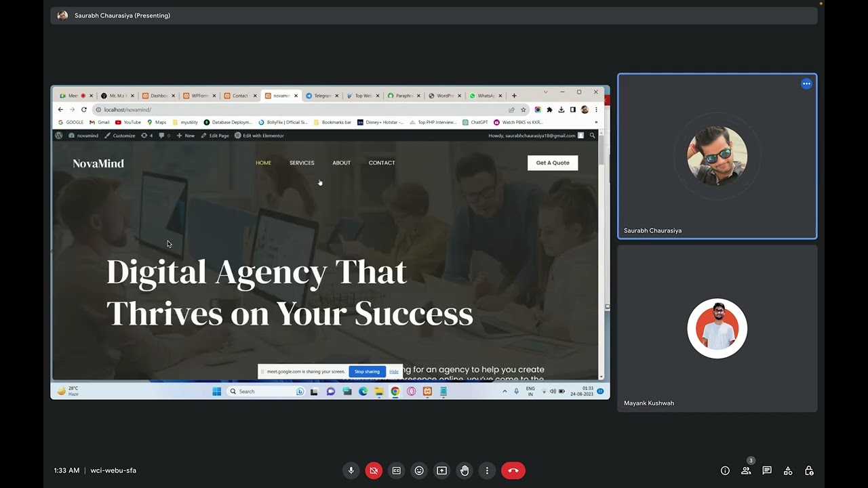Switch to the Telegram browser tab

point(321,96)
